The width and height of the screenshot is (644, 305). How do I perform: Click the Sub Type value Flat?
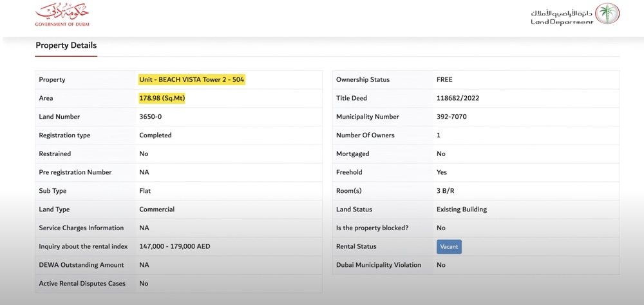pos(146,191)
